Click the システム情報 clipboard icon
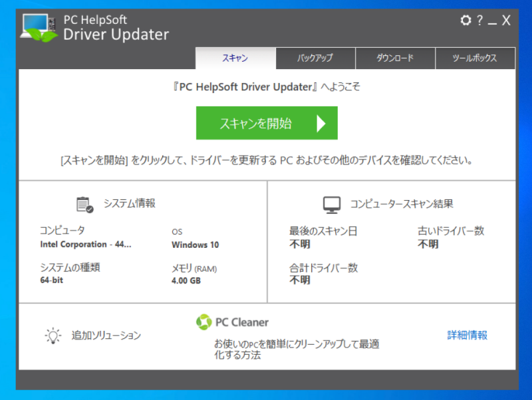The image size is (532, 400). coord(85,205)
